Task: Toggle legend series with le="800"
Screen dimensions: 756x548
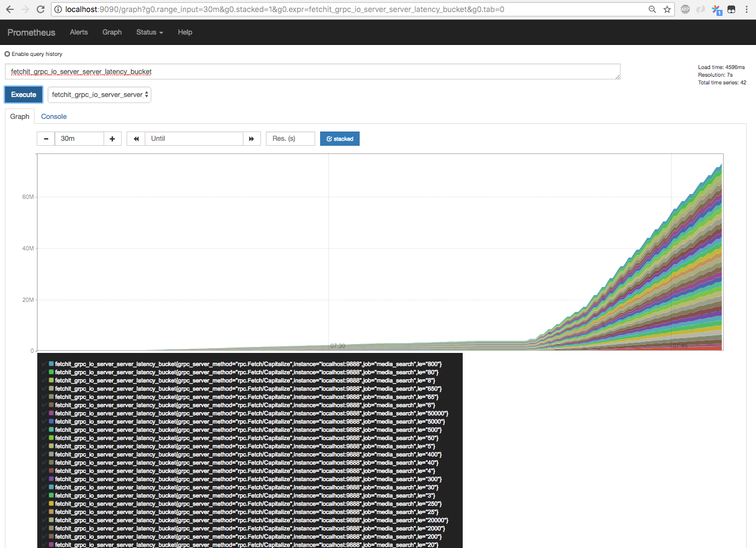Action: coord(248,364)
